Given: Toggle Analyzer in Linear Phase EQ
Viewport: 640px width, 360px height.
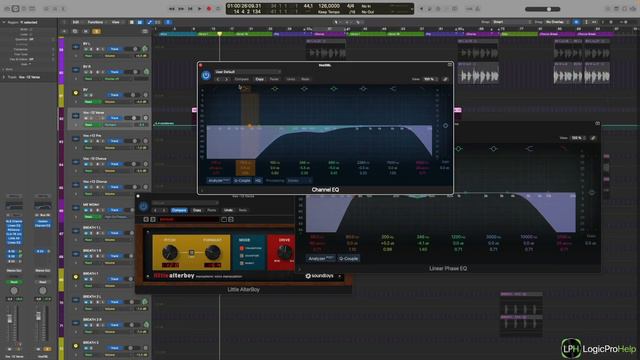Looking at the screenshot, I should point(321,258).
